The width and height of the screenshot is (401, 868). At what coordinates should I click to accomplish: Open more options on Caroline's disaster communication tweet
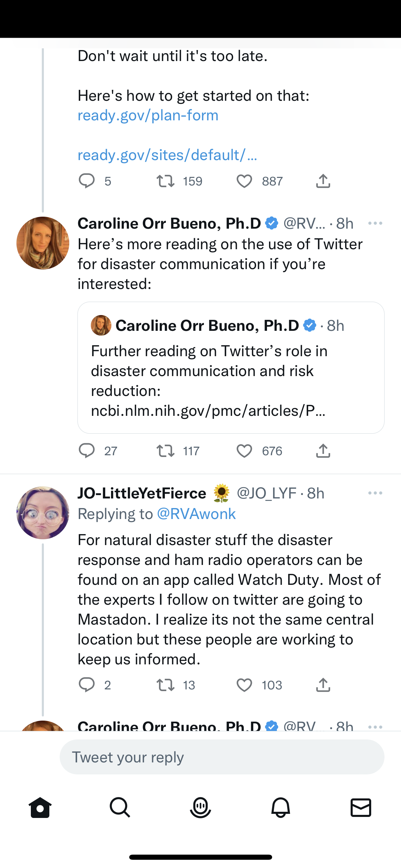[x=375, y=224]
